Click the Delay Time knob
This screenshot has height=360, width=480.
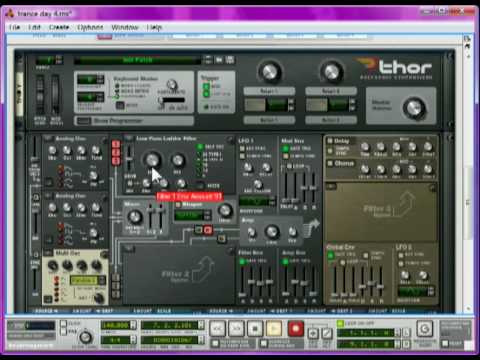(365, 147)
